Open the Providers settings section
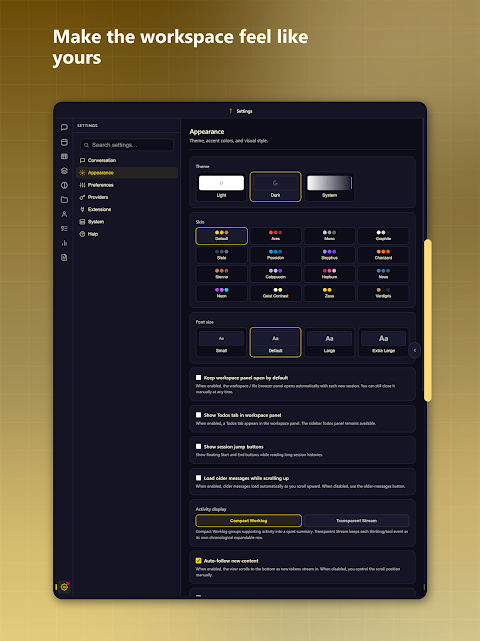The width and height of the screenshot is (480, 641). (127, 197)
